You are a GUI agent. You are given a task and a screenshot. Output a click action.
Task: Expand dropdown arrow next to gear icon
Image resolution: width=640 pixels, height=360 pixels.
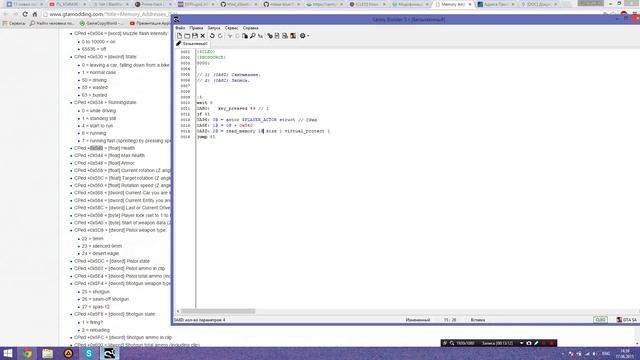(308, 36)
